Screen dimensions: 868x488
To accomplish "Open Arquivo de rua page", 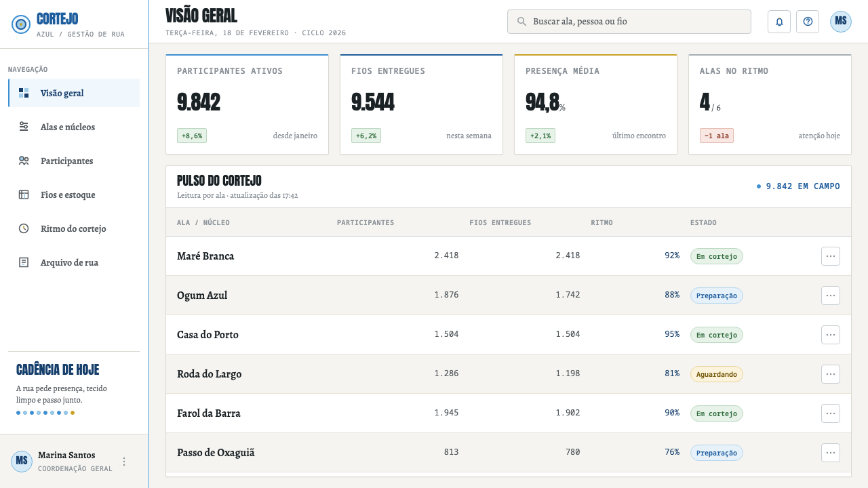I will click(74, 262).
